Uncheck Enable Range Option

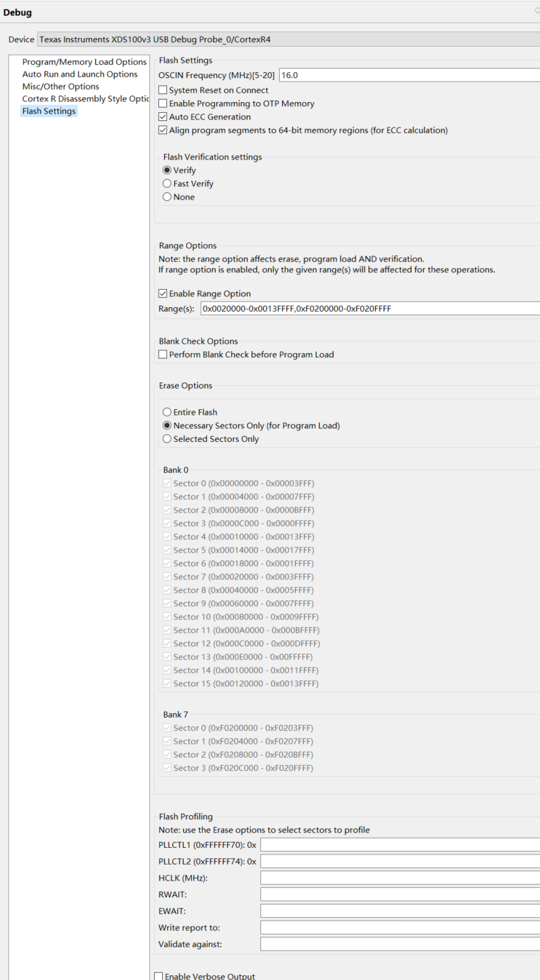coord(163,294)
